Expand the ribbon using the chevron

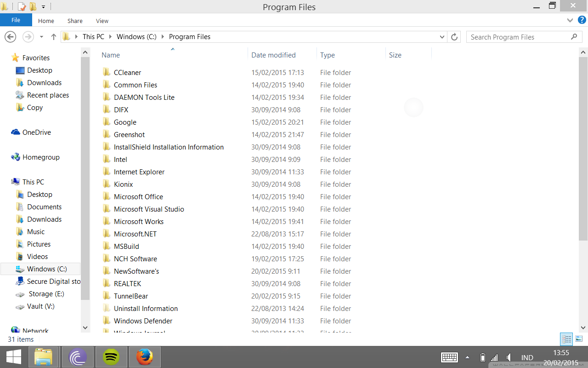click(x=570, y=20)
